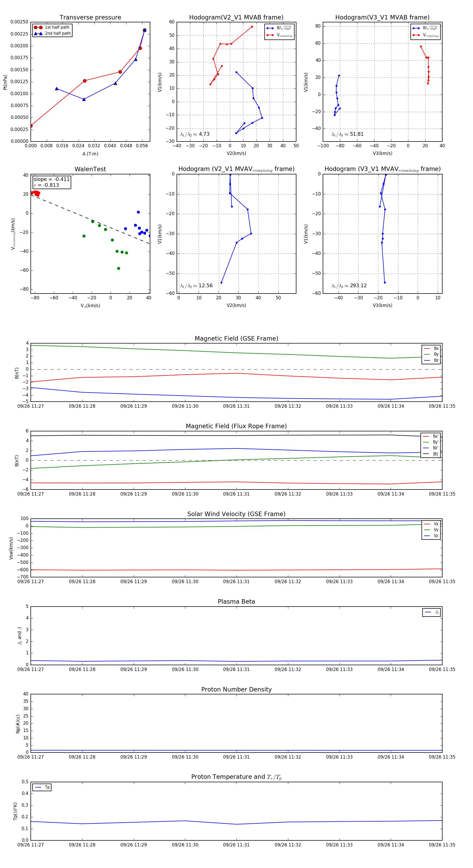The height and width of the screenshot is (868, 473).
Task: Click the λ1/λ3 ≈ 51.81 annotation
Action: coord(347,134)
